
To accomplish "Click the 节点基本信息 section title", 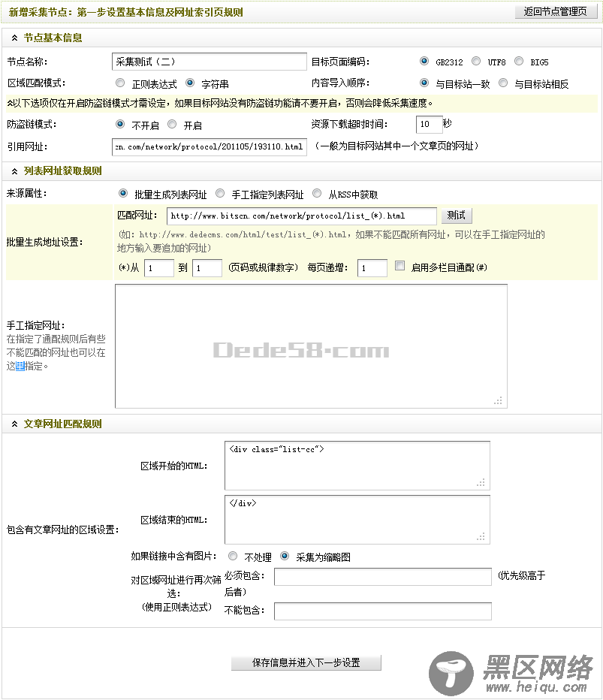I will (x=53, y=38).
